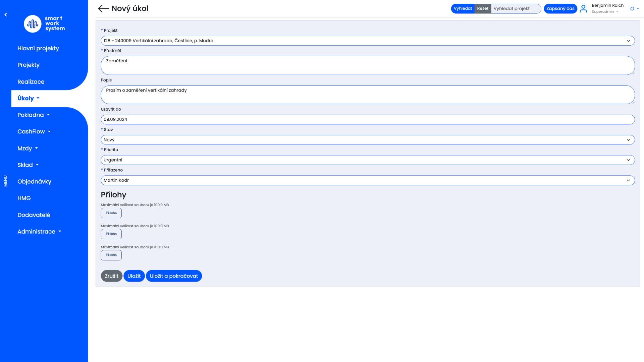Open Hlavní projekty in the sidebar

pos(38,48)
